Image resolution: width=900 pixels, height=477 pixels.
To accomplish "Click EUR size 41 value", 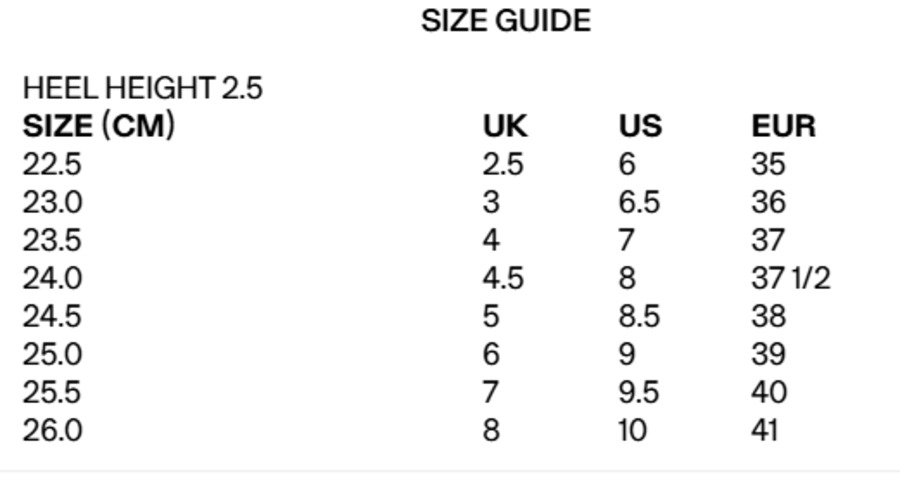I will [765, 430].
